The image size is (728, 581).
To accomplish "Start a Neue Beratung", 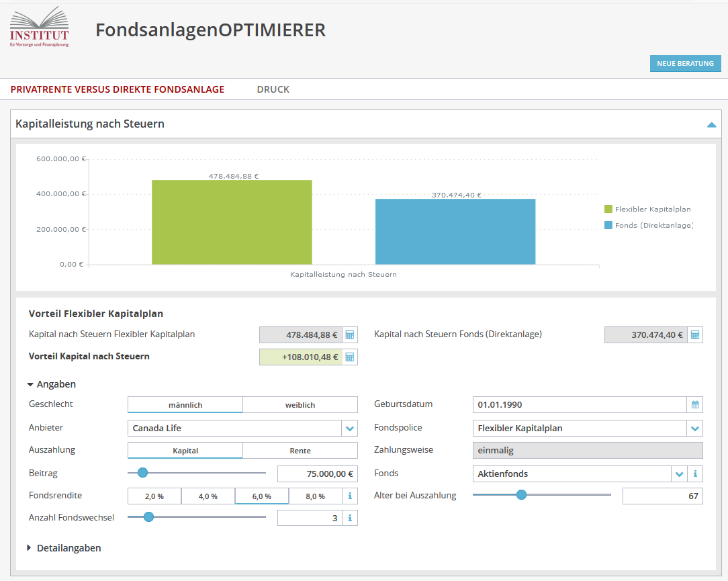I will click(685, 63).
